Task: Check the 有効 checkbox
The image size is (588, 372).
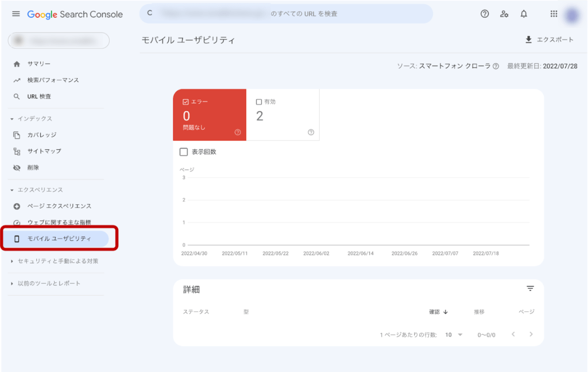Action: click(x=259, y=102)
